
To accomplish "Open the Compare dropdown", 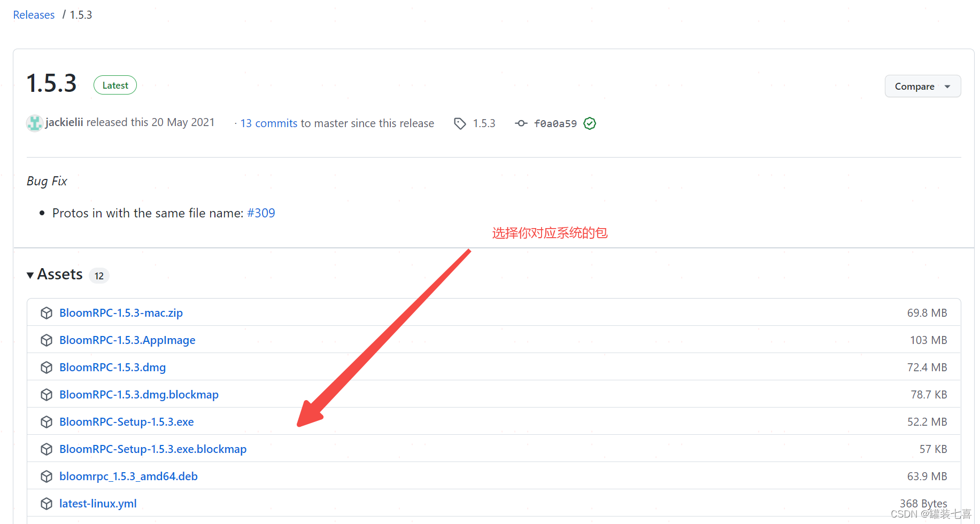I will pyautogui.click(x=922, y=87).
